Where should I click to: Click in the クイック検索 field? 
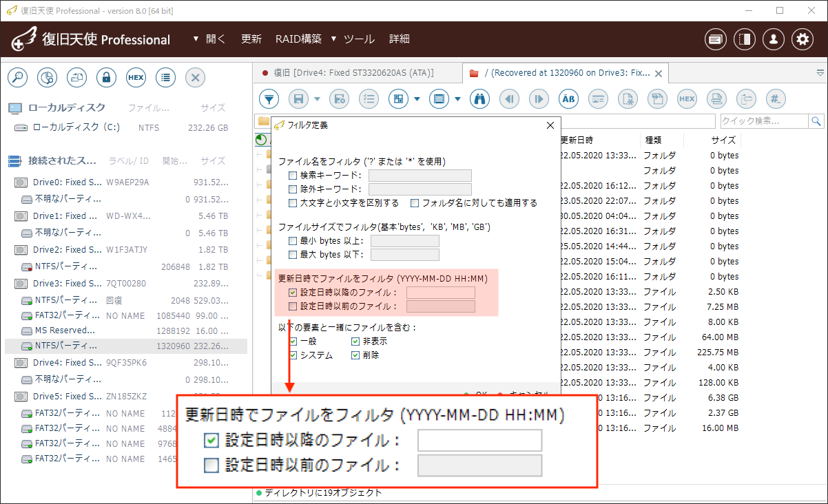click(764, 121)
